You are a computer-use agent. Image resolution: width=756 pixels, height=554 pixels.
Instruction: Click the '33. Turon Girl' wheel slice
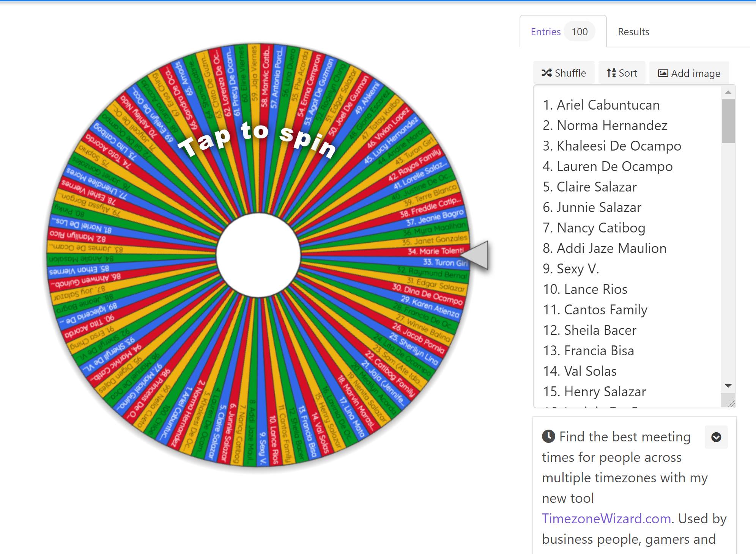[x=445, y=262]
